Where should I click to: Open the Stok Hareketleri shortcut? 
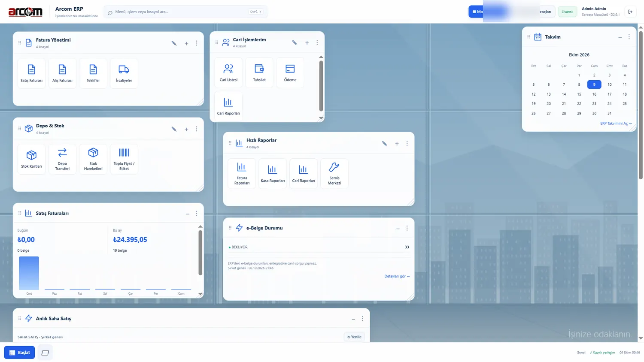(93, 159)
